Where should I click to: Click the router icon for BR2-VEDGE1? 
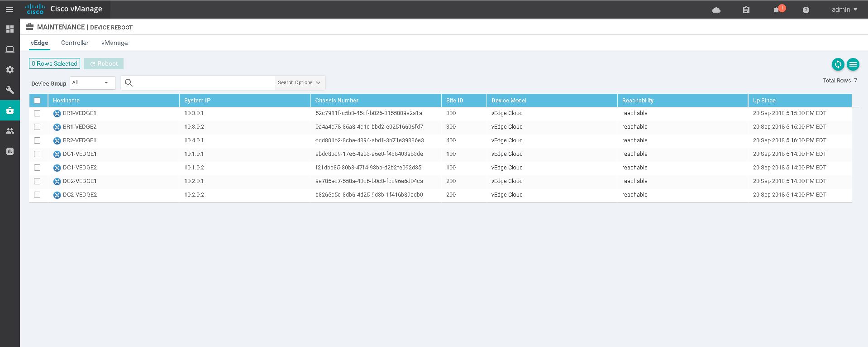click(57, 141)
